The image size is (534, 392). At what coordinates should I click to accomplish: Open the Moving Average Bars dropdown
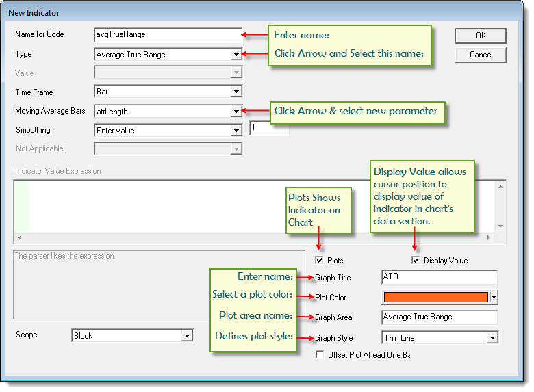(x=236, y=111)
